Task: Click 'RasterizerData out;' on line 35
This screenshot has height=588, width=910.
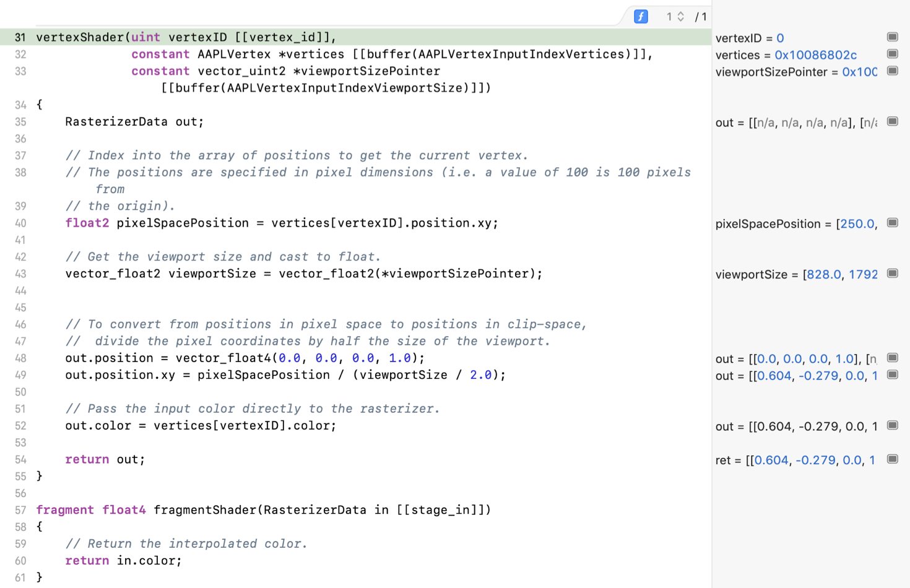Action: point(134,121)
